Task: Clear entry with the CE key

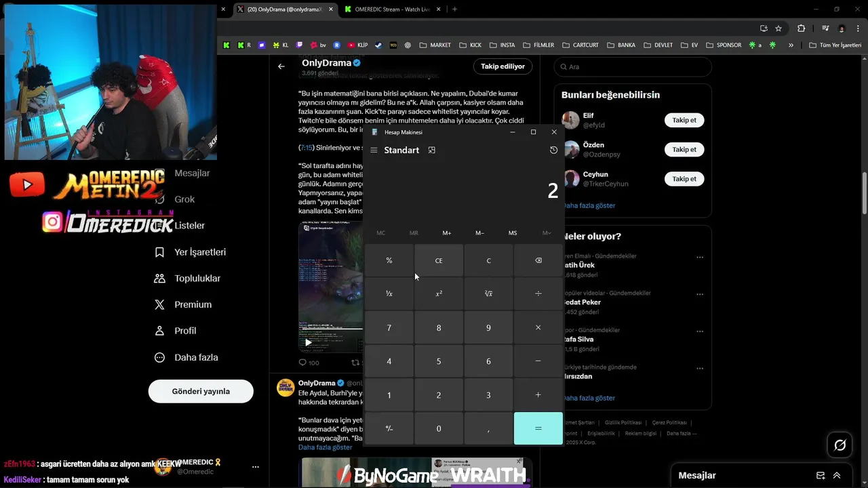Action: [439, 260]
